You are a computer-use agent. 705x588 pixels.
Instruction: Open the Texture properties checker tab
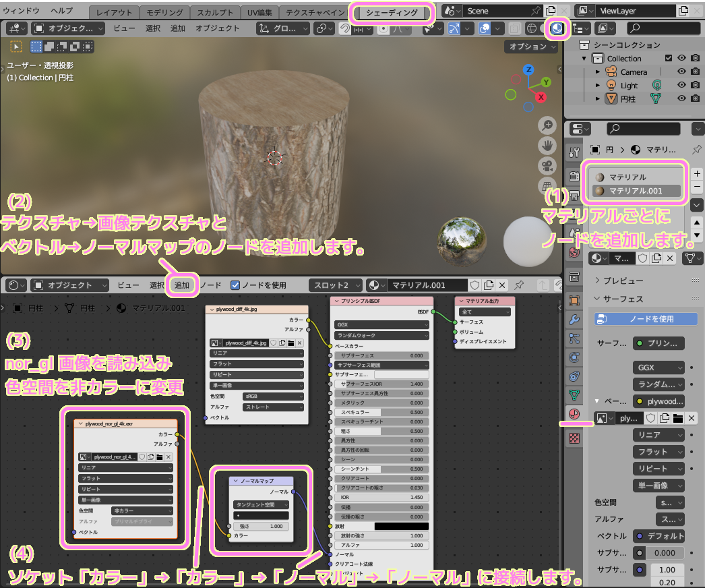(574, 438)
